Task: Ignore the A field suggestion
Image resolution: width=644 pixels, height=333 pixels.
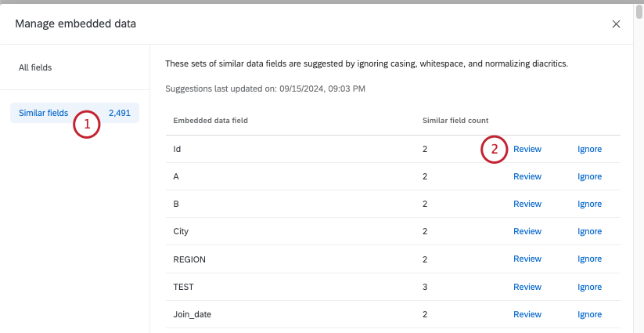Action: [x=589, y=176]
